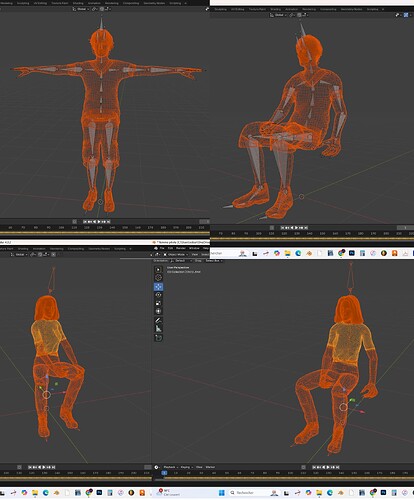Select the Rotate tool in viewport toolbar

click(158, 295)
